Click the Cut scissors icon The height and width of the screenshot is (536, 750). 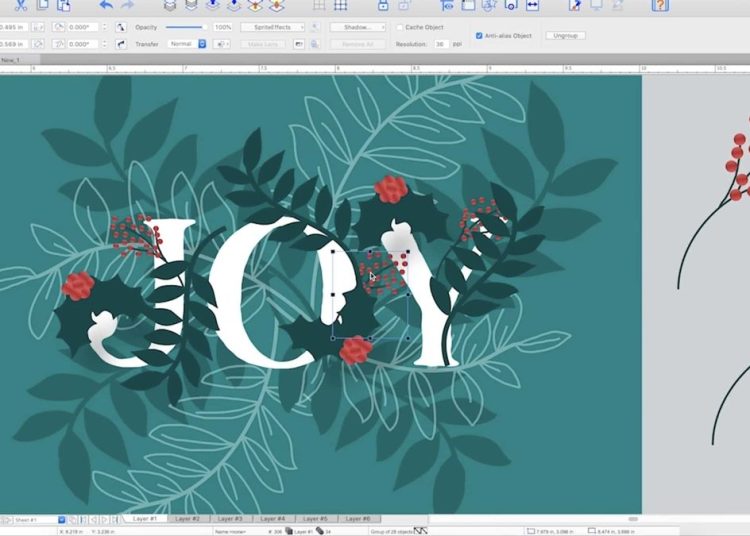click(x=20, y=5)
